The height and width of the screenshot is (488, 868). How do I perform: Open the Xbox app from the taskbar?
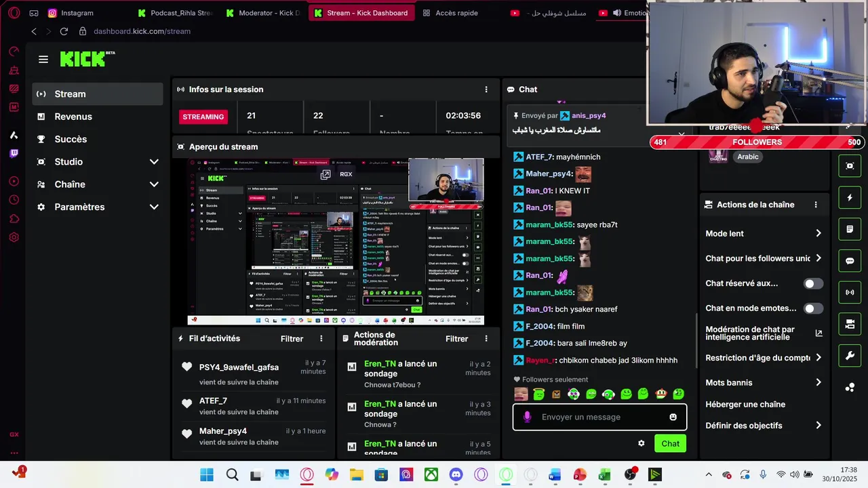pos(431,474)
